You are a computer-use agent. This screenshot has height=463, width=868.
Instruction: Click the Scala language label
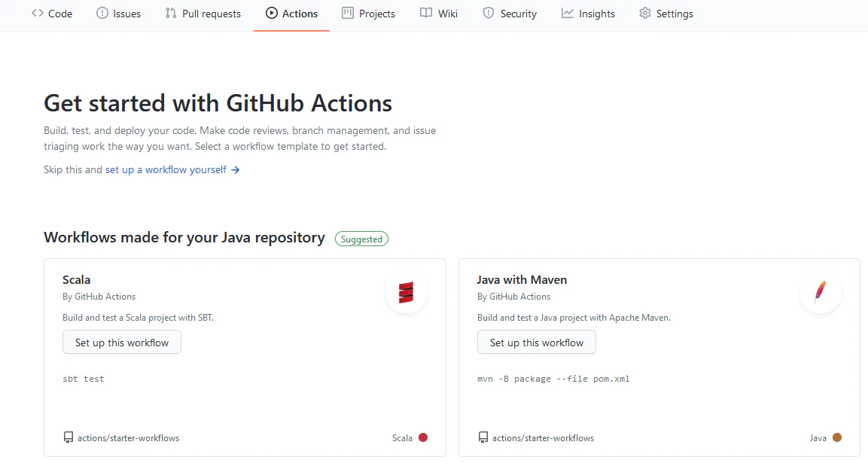point(402,438)
